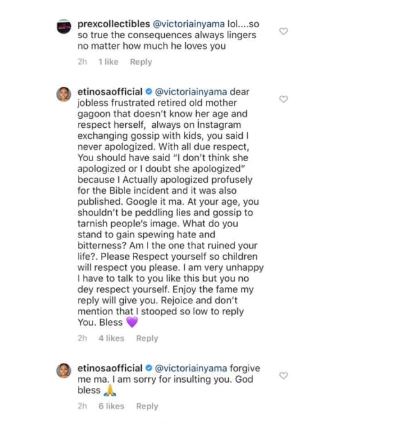
Task: Reply to the 'forgive me ma' comment
Action: point(147,406)
